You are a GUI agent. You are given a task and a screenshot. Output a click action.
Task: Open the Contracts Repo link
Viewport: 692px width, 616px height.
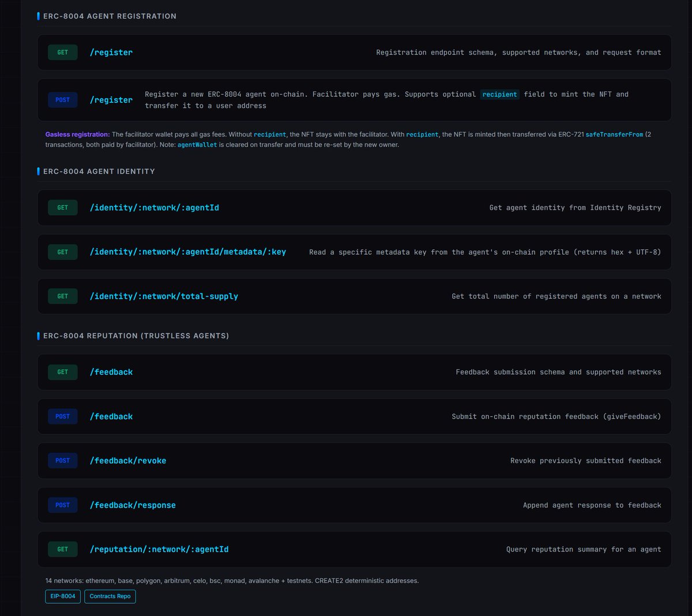click(110, 596)
